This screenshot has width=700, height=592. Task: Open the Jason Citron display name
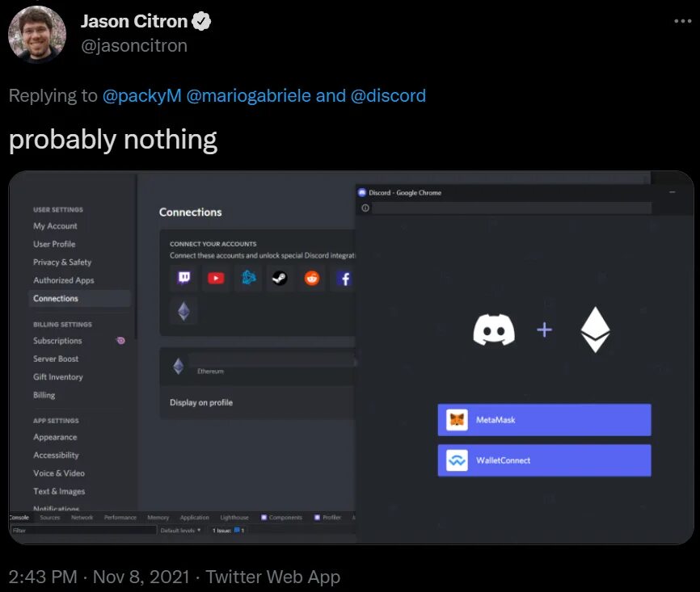tap(134, 22)
